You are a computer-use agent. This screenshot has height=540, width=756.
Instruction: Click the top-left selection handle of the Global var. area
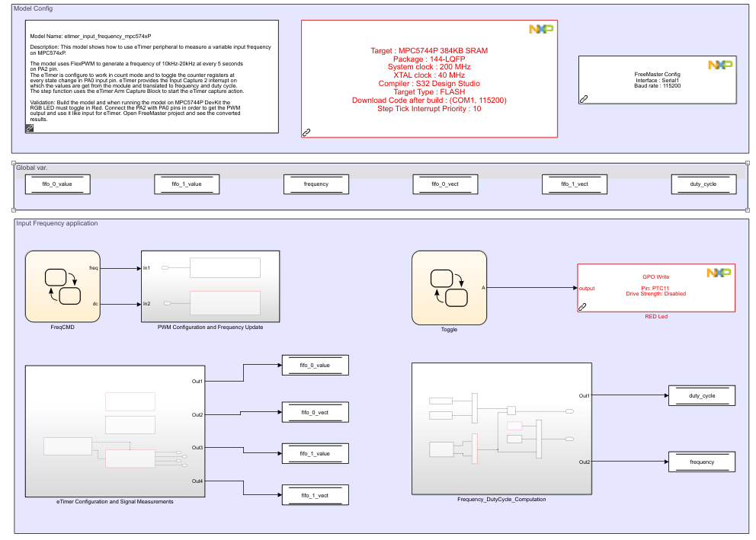pyautogui.click(x=14, y=163)
